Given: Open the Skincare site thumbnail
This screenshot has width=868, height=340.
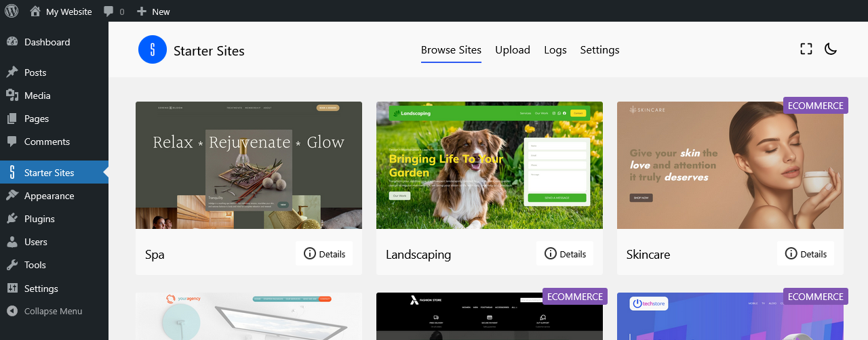Looking at the screenshot, I should click(730, 165).
